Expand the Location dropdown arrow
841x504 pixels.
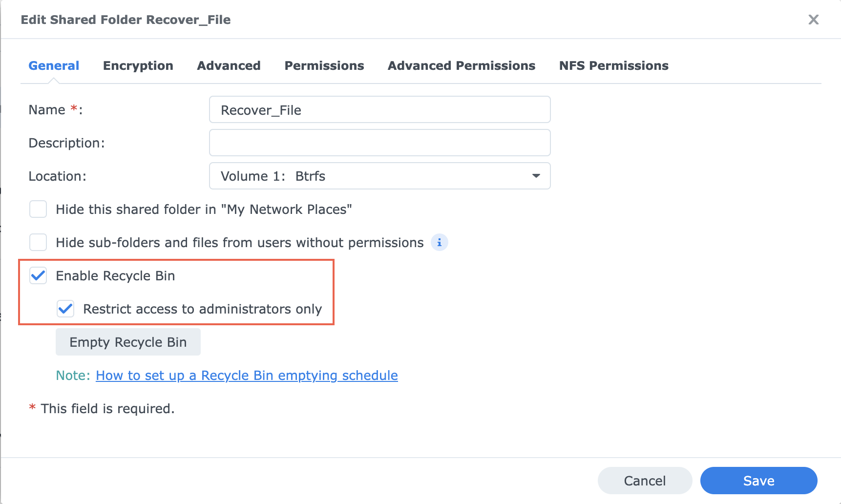pos(536,176)
